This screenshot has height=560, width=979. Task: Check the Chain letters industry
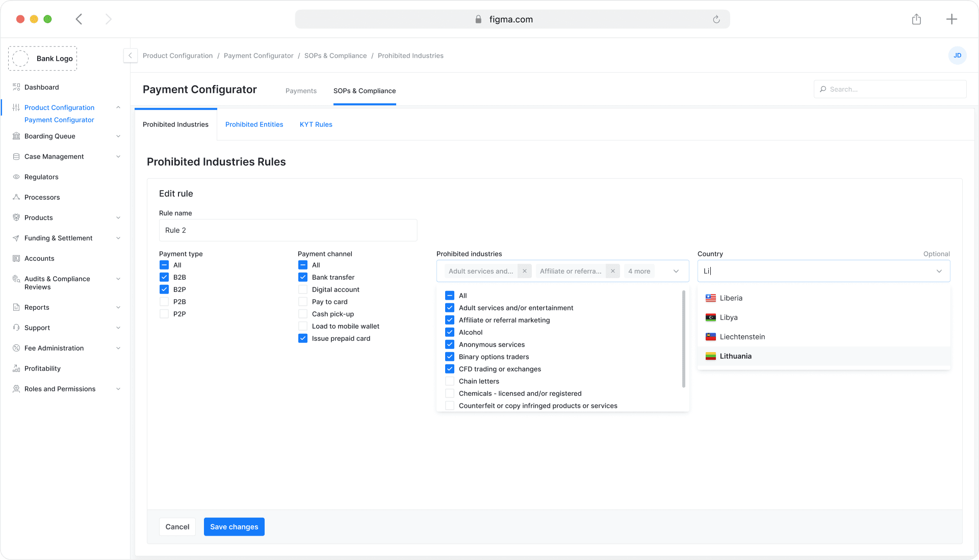point(450,381)
